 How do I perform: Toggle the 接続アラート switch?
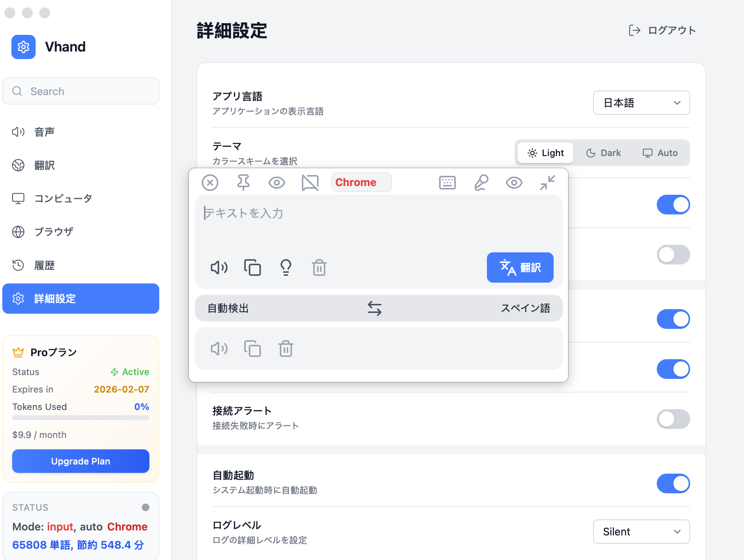673,419
